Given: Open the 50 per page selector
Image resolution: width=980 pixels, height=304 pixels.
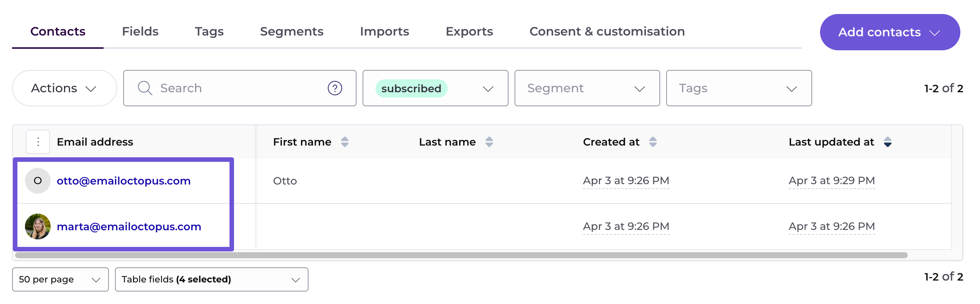Looking at the screenshot, I should pos(60,280).
